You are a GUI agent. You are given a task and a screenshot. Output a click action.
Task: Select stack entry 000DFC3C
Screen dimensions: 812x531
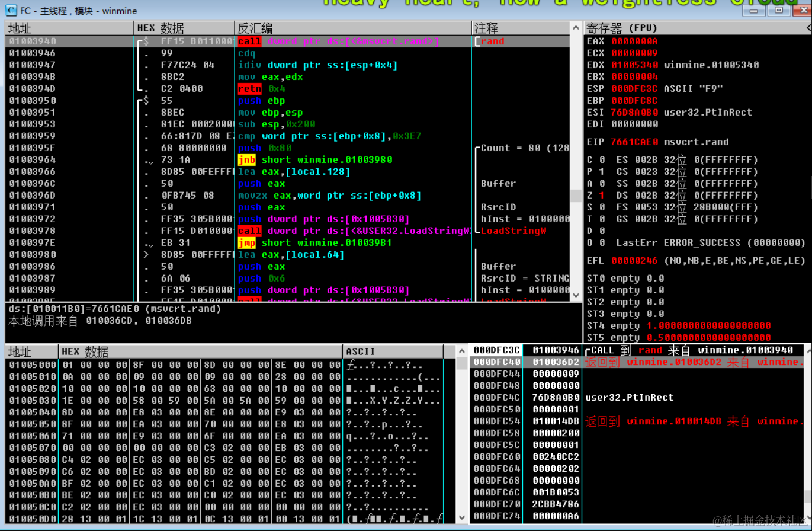(x=637, y=350)
